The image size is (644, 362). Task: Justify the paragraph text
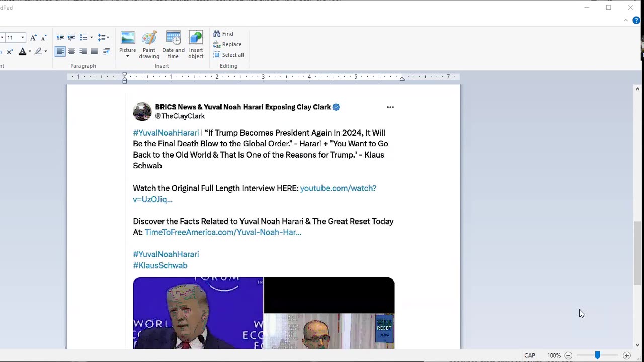pos(94,51)
